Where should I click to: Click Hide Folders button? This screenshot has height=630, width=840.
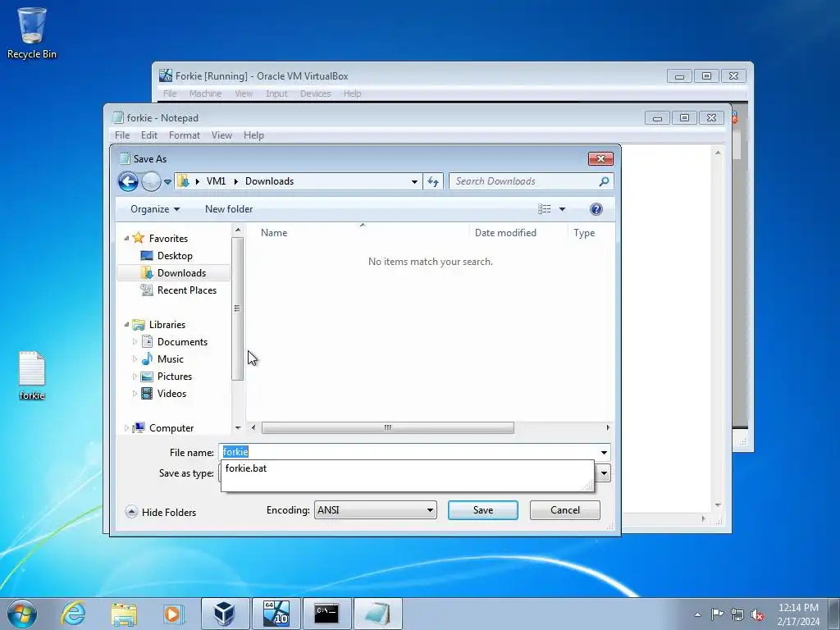tap(161, 512)
